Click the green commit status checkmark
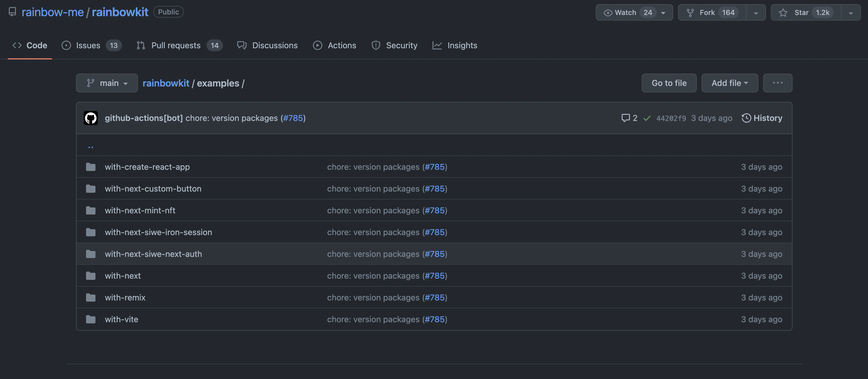This screenshot has height=379, width=868. (x=647, y=118)
